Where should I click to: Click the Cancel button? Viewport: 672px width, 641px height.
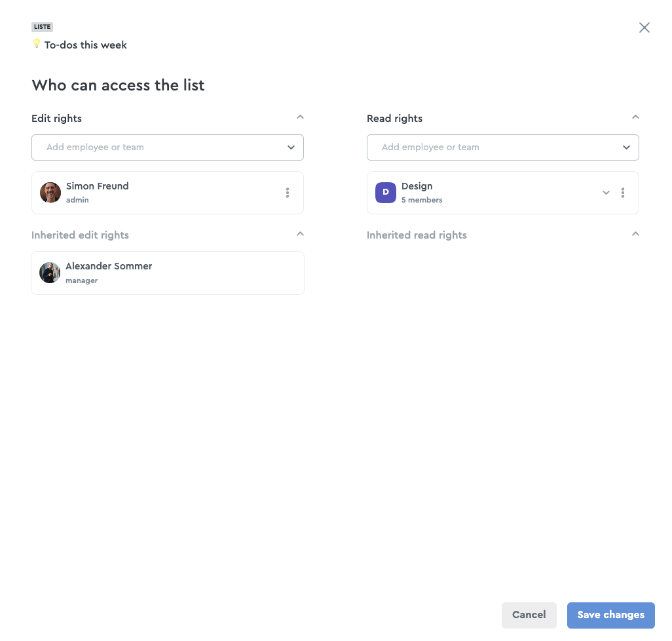click(x=529, y=615)
